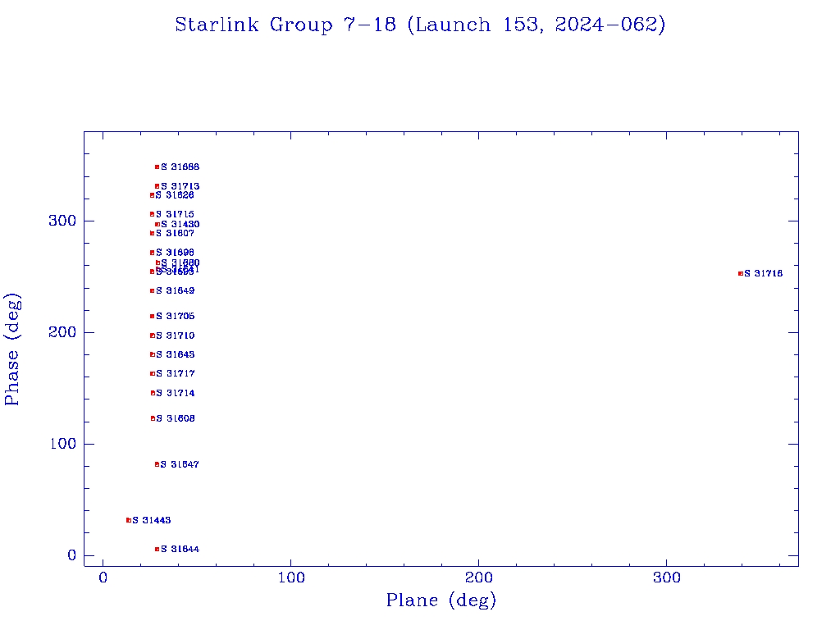This screenshot has width=840, height=630.
Task: Click the Plane axis 100 tick label
Action: (291, 578)
